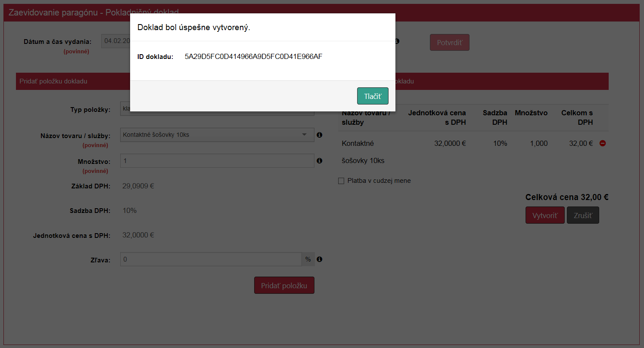Click the Jednotková cena s DPH column header
Screen dimensions: 644x348
[x=437, y=118]
